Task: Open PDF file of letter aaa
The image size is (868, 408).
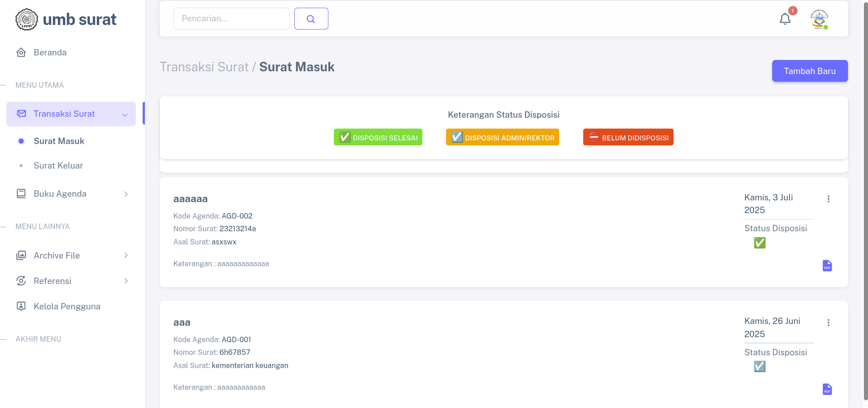Action: pos(827,389)
